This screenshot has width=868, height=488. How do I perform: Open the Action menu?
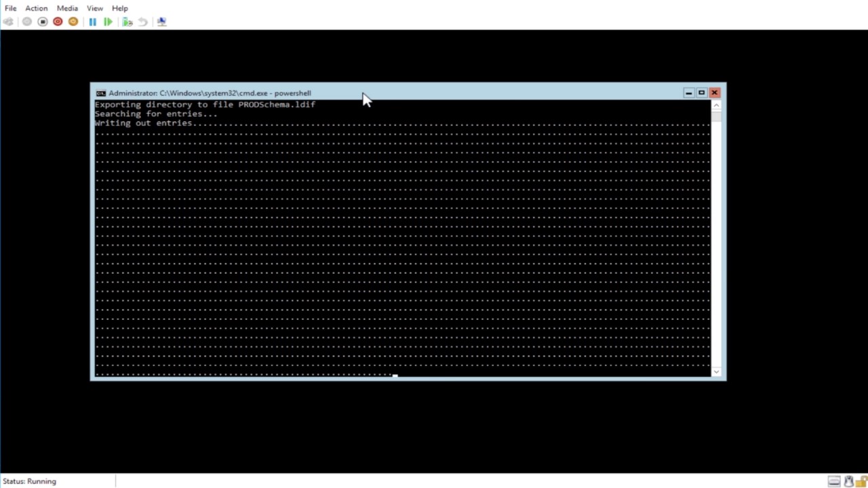[37, 8]
